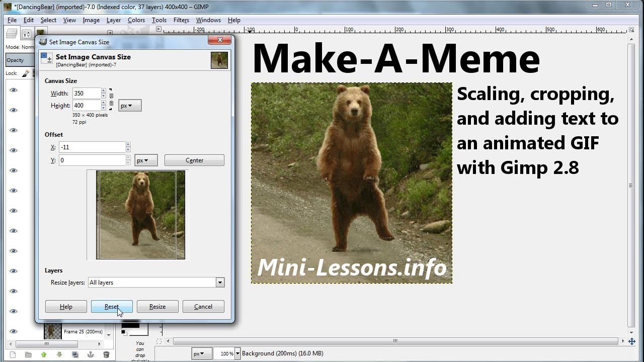Image resolution: width=644 pixels, height=362 pixels.
Task: Decrease canvas Height with down stepper
Action: 104,108
